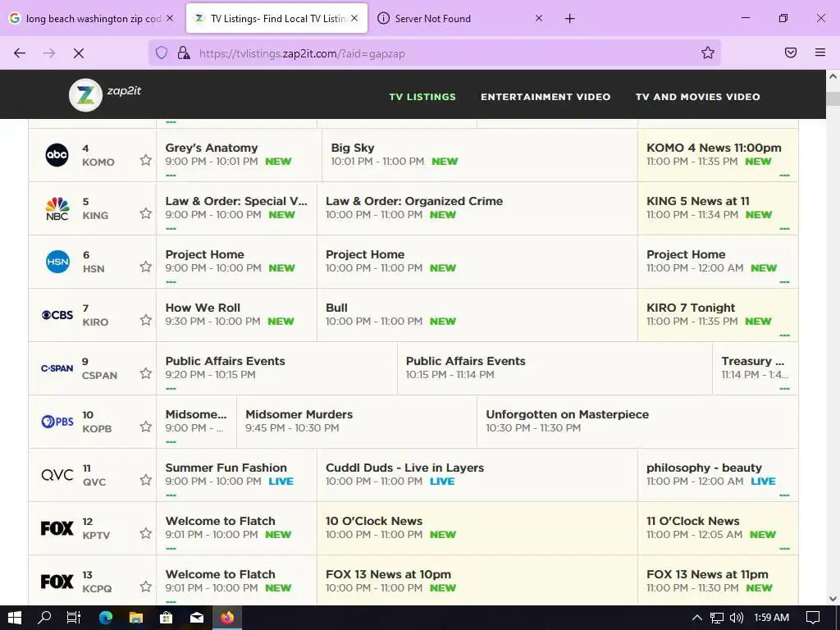Open a new browser tab
The width and height of the screenshot is (840, 630).
coord(569,19)
